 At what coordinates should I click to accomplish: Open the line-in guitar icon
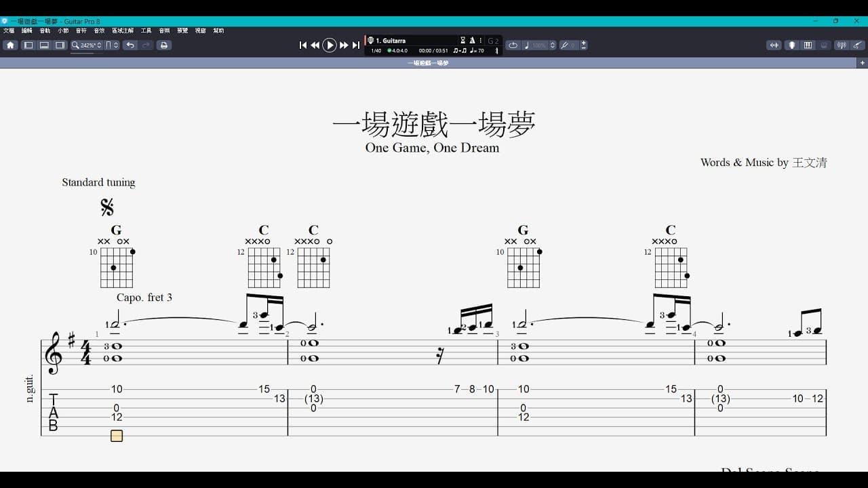(859, 45)
